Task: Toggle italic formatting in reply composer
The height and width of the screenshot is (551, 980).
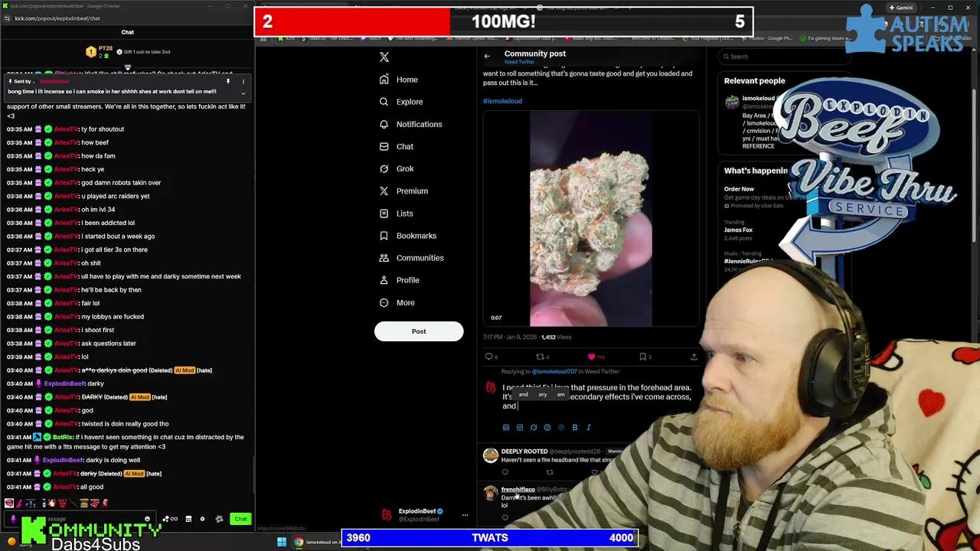Action: 588,428
